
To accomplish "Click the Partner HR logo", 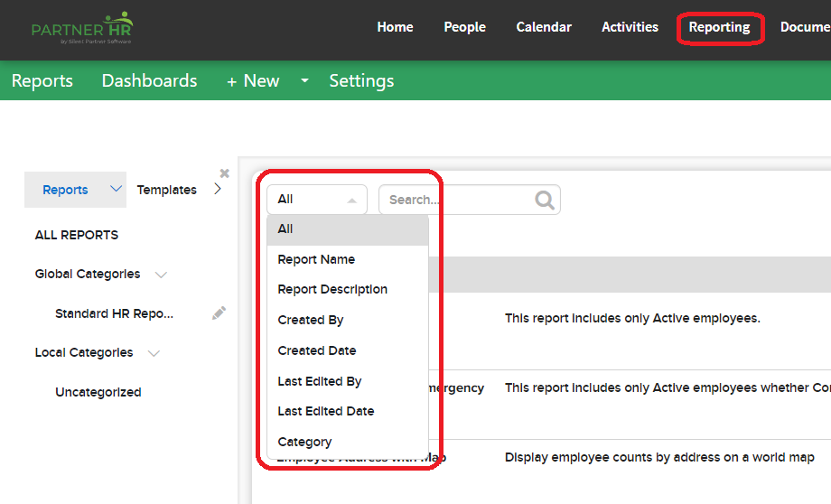I will click(x=82, y=28).
